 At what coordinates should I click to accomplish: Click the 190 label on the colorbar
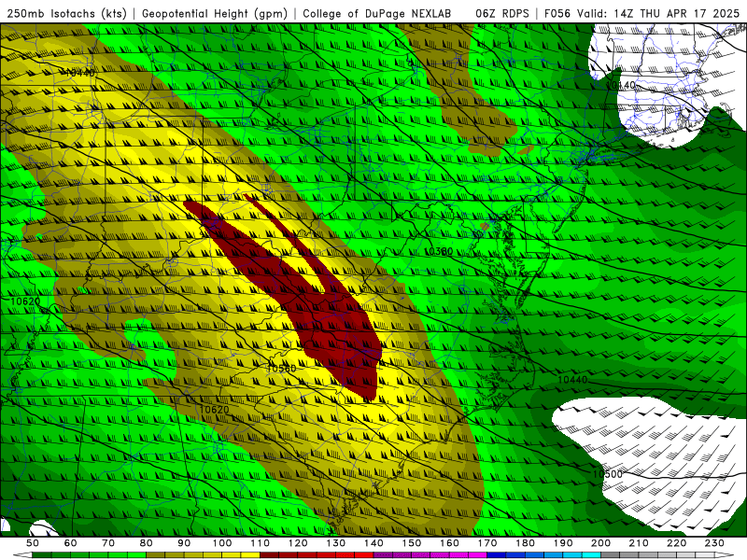tap(563, 543)
